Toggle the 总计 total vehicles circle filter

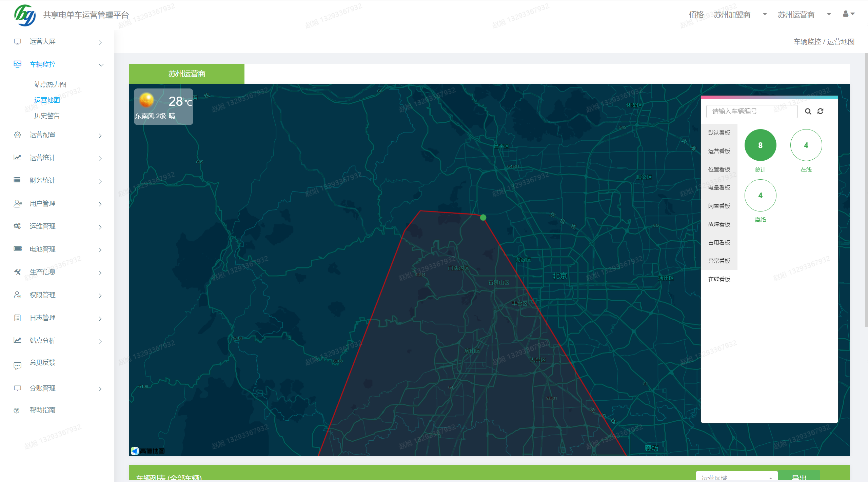[760, 145]
